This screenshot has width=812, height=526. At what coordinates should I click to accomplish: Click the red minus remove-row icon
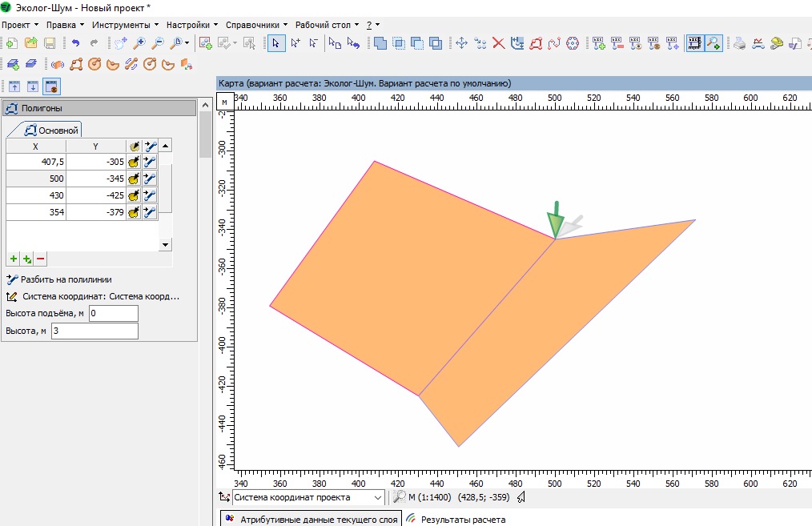(x=40, y=259)
